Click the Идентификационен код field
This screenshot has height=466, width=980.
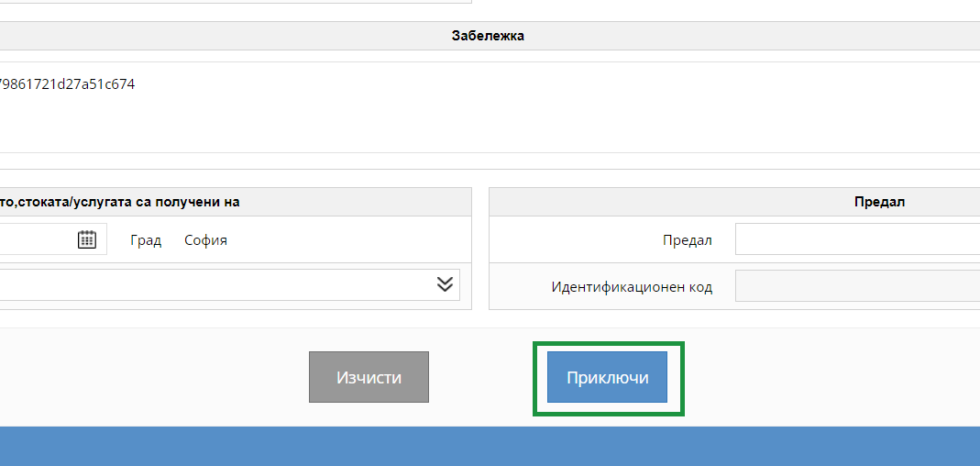pos(857,286)
